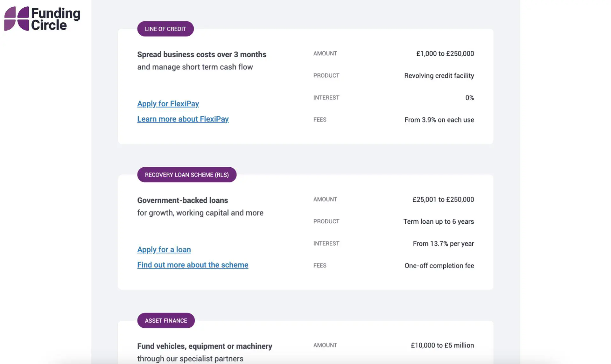611x364 pixels.
Task: Follow Learn more about FlexiPay link
Action: (x=183, y=119)
